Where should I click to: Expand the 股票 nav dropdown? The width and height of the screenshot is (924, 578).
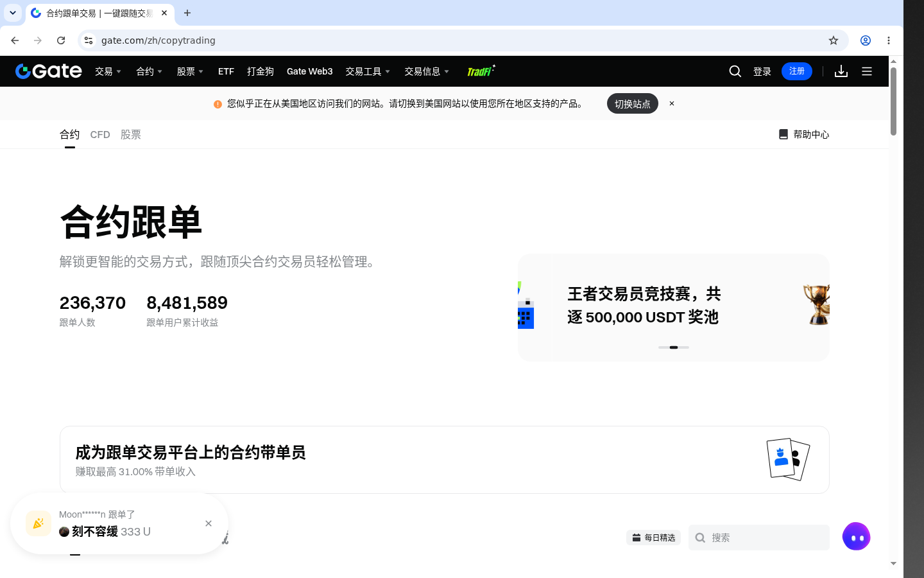click(x=191, y=71)
